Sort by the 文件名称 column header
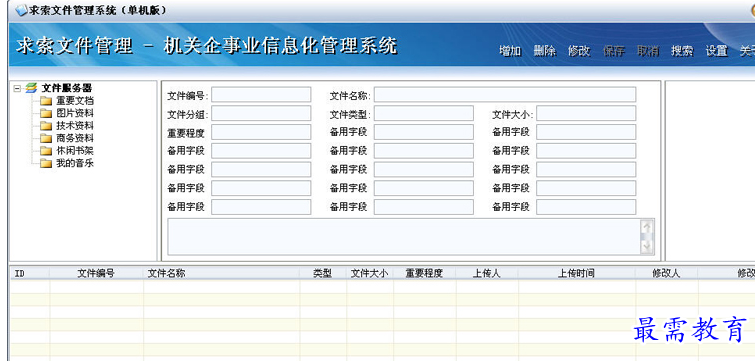Image resolution: width=755 pixels, height=361 pixels. coord(221,273)
